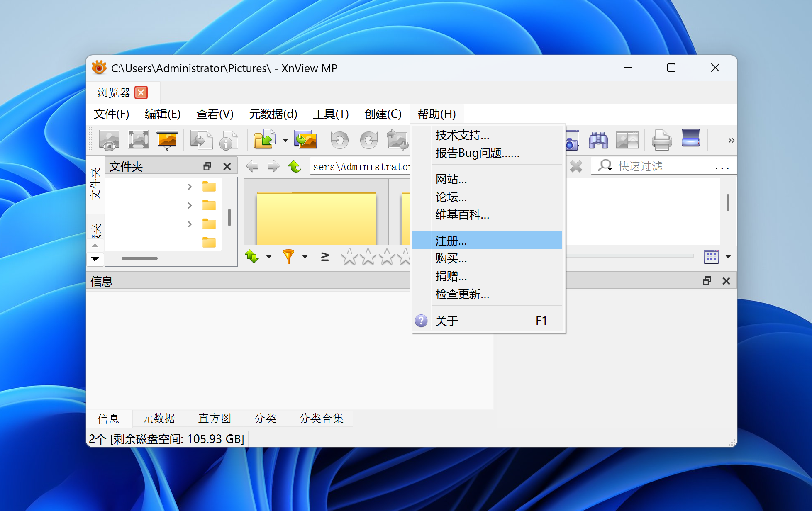Open the thumbnail view mode dropdown

pos(728,257)
